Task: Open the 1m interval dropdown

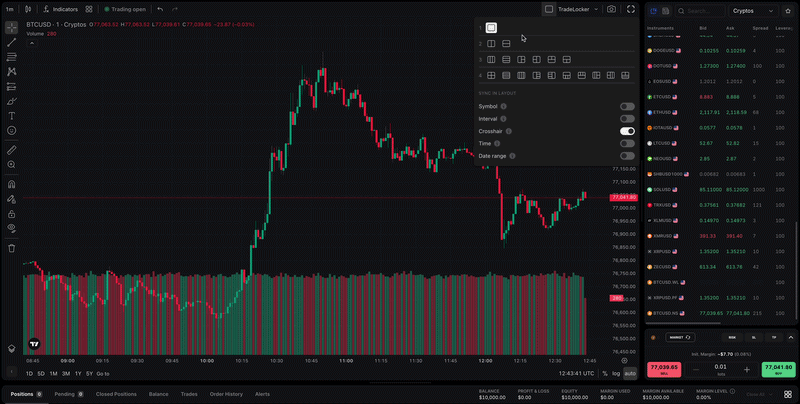Action: 10,9
